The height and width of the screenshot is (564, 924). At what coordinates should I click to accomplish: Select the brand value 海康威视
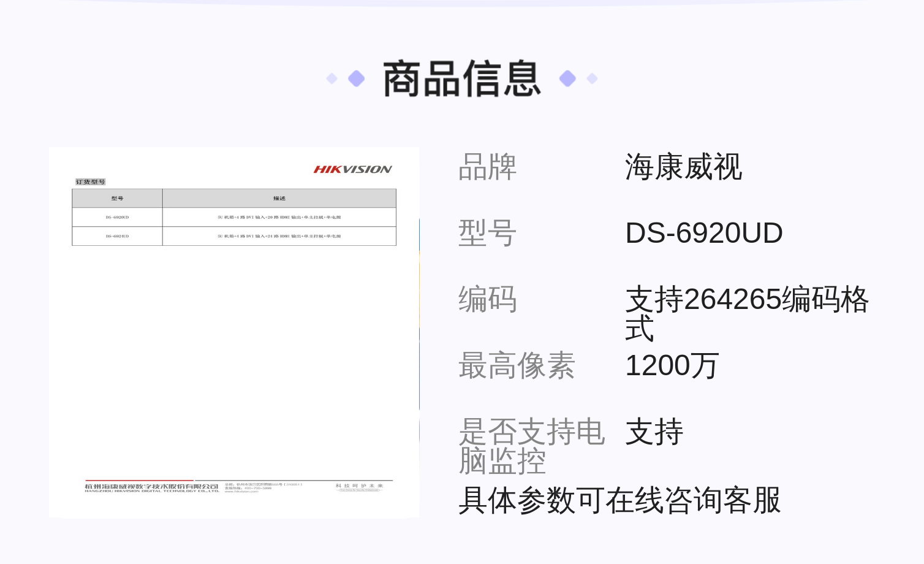[x=684, y=167]
